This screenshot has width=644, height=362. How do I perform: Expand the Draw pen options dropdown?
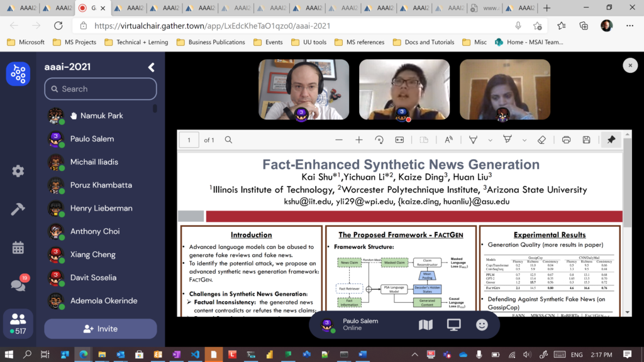coord(490,140)
